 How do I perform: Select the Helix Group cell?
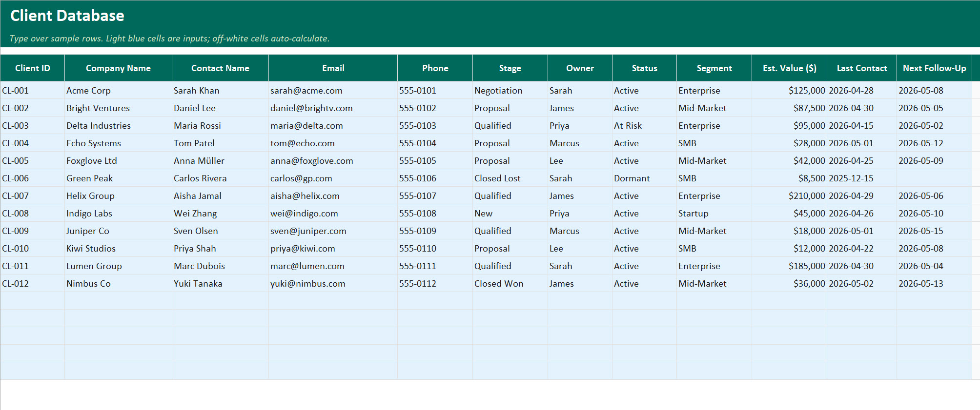pos(118,195)
